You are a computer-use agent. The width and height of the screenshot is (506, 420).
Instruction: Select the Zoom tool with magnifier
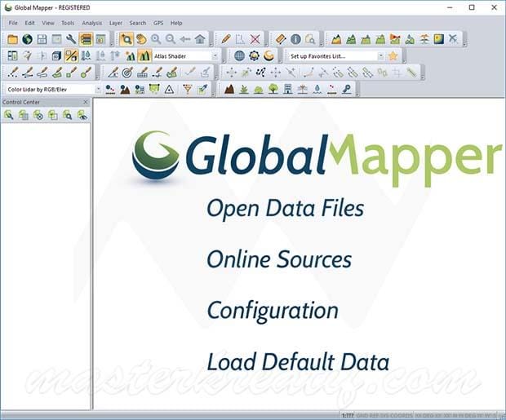[x=126, y=39]
